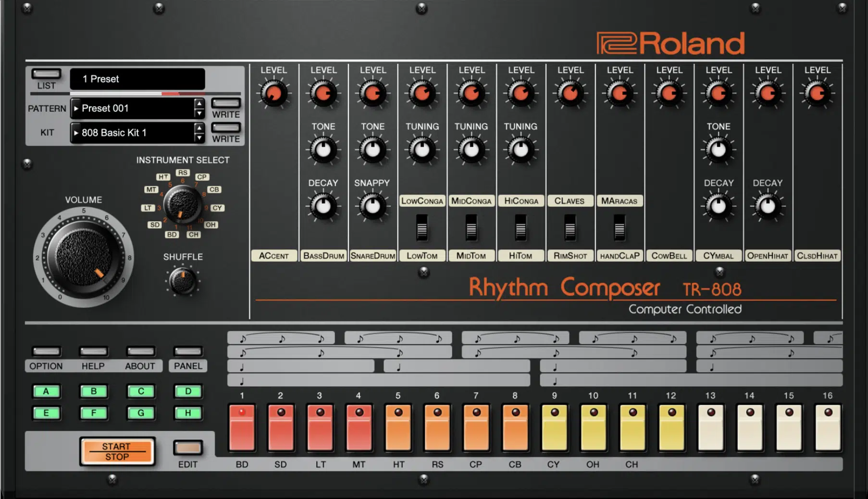Image resolution: width=868 pixels, height=499 pixels.
Task: Click the Snare Drum snappy knob
Action: [x=373, y=206]
